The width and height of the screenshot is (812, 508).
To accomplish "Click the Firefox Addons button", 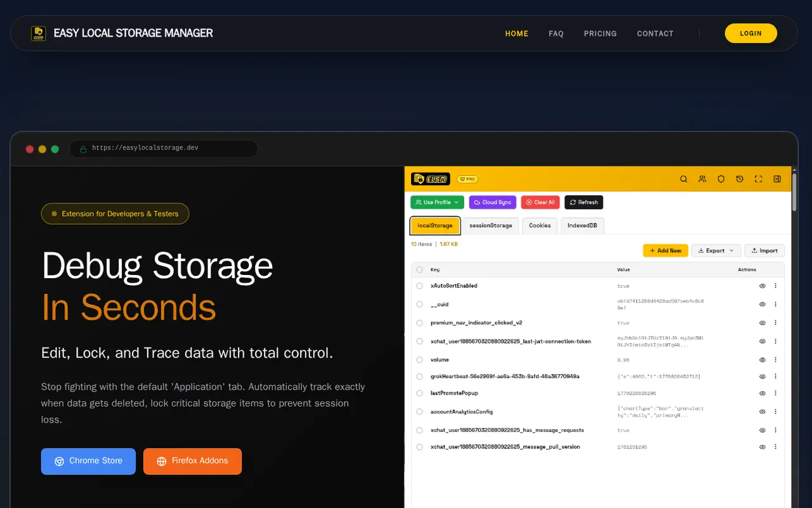I will click(192, 461).
